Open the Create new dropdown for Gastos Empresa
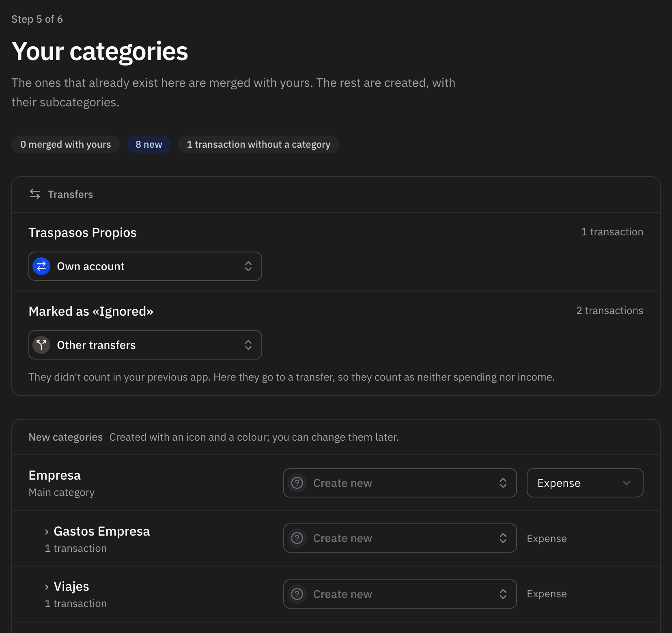The image size is (672, 633). pyautogui.click(x=400, y=538)
